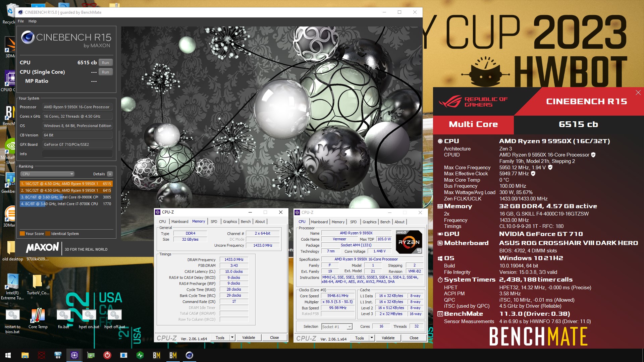Click the CAS# Latency 10.0 clocks value
This screenshot has width=644, height=362.
click(x=234, y=271)
